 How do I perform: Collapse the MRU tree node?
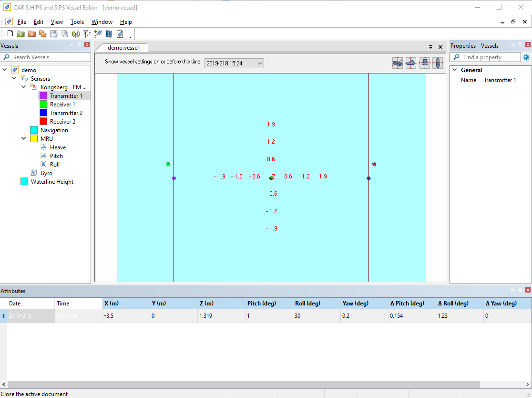point(24,139)
